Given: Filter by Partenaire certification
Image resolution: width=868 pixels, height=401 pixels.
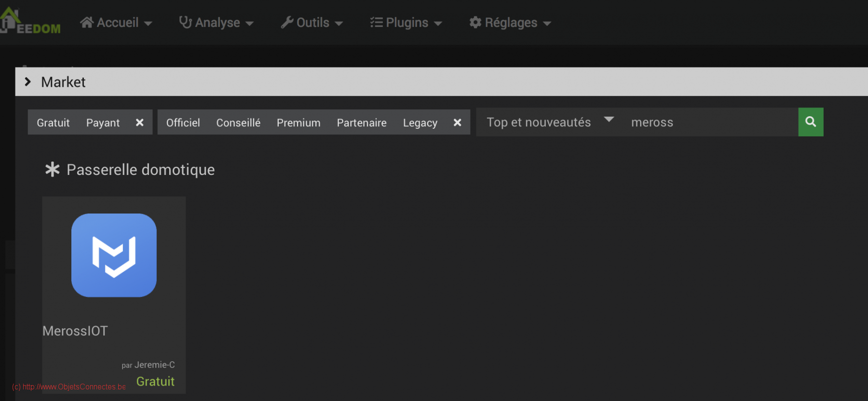Looking at the screenshot, I should (362, 123).
